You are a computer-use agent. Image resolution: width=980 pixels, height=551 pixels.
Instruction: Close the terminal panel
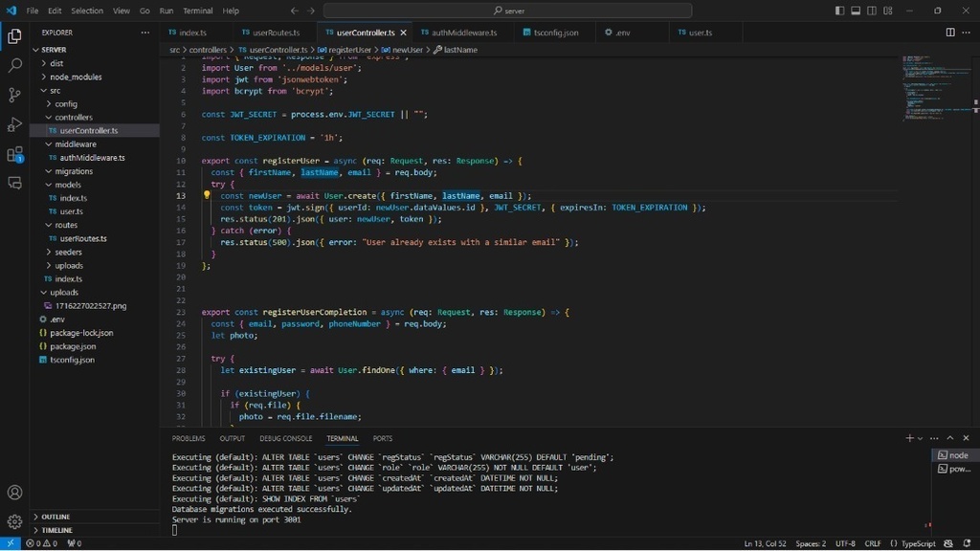(x=966, y=438)
